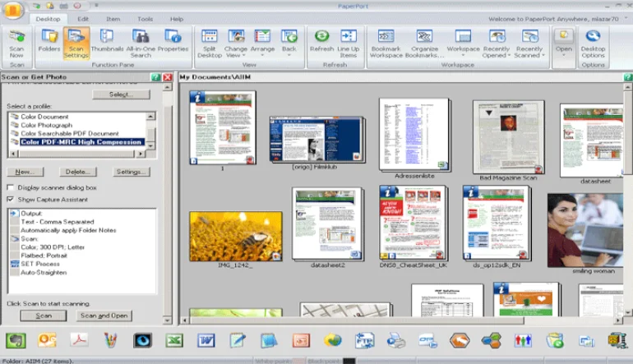This screenshot has width=633, height=364.
Task: Open Desktop Options
Action: click(593, 41)
